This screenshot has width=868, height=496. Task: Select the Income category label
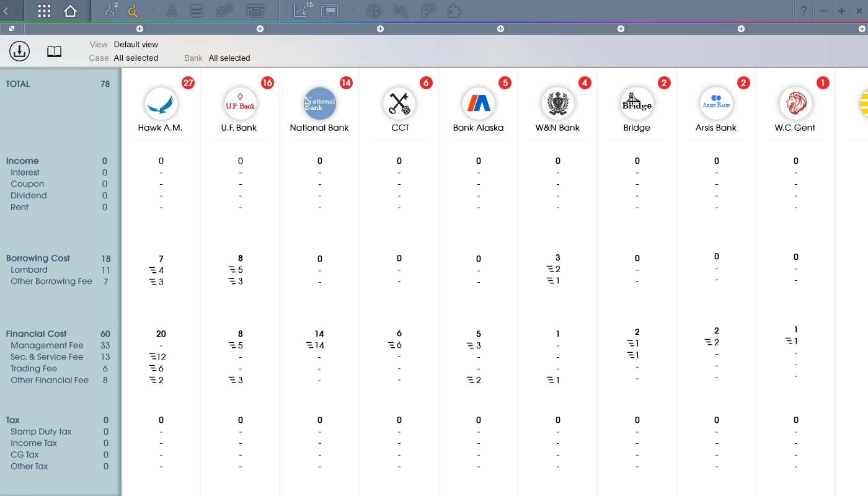22,161
